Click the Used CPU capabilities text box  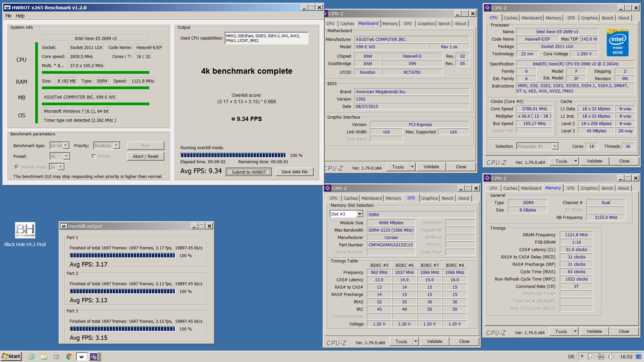click(x=266, y=38)
